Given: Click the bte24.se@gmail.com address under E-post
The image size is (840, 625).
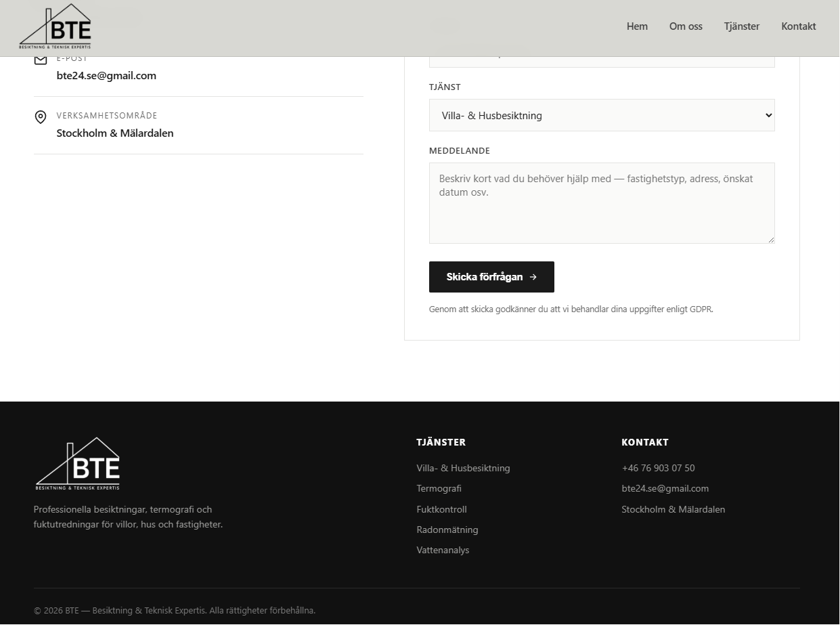Looking at the screenshot, I should [x=106, y=76].
